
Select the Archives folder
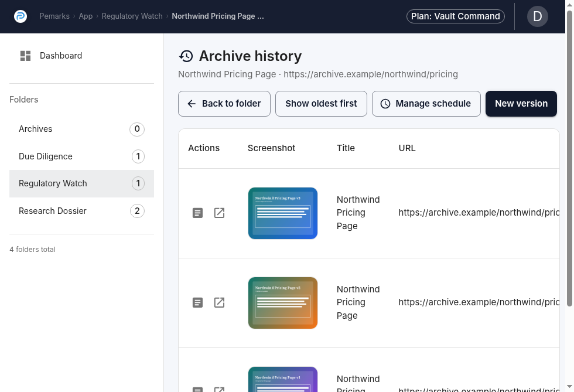coord(81,129)
